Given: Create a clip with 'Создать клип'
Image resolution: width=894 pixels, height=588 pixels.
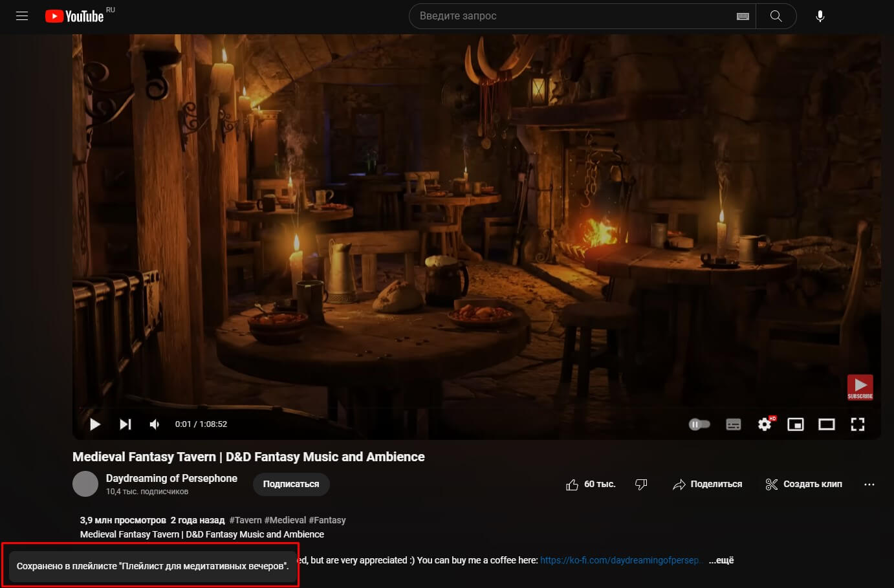Looking at the screenshot, I should [804, 485].
